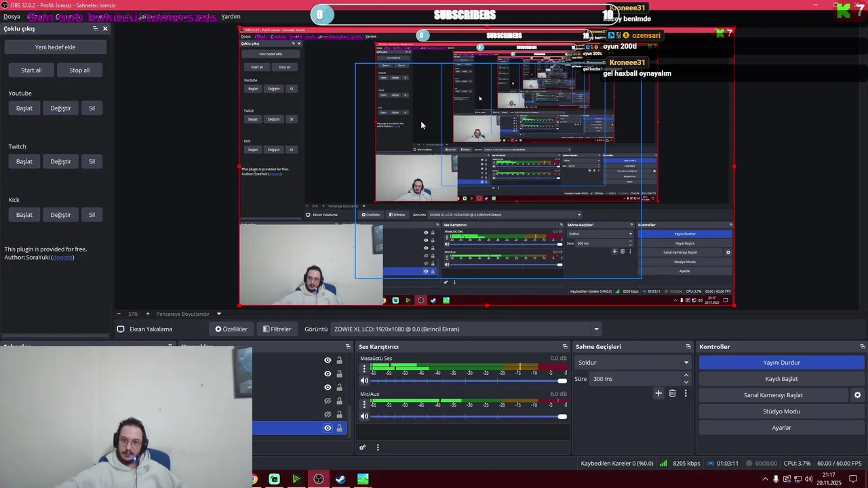Click Kaydı Başlat to start recording

click(x=781, y=379)
